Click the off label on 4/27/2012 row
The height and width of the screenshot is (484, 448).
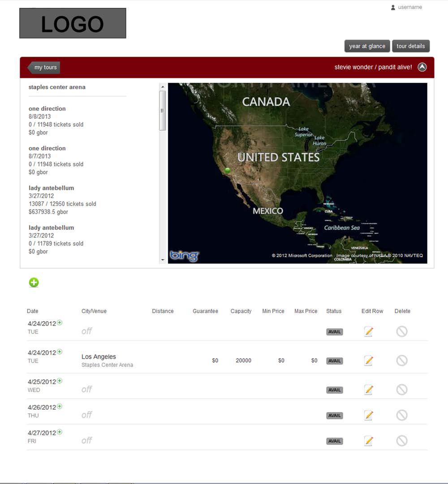click(x=87, y=441)
